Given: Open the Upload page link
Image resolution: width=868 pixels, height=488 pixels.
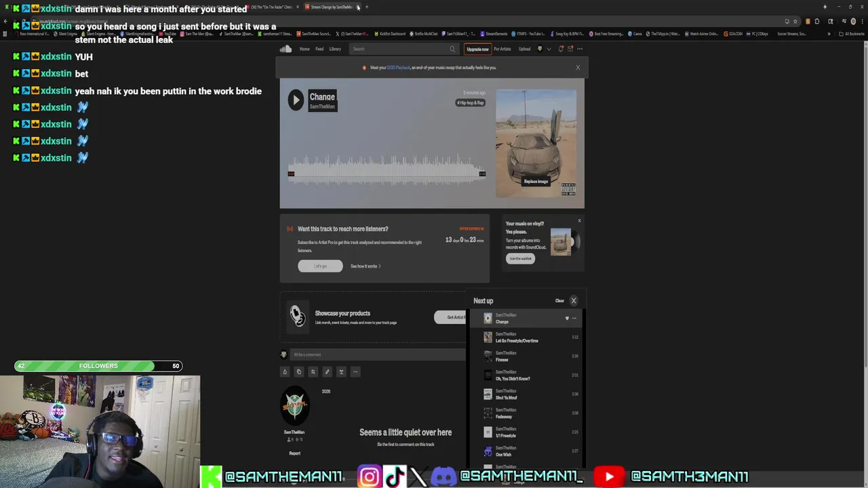Looking at the screenshot, I should tap(524, 49).
